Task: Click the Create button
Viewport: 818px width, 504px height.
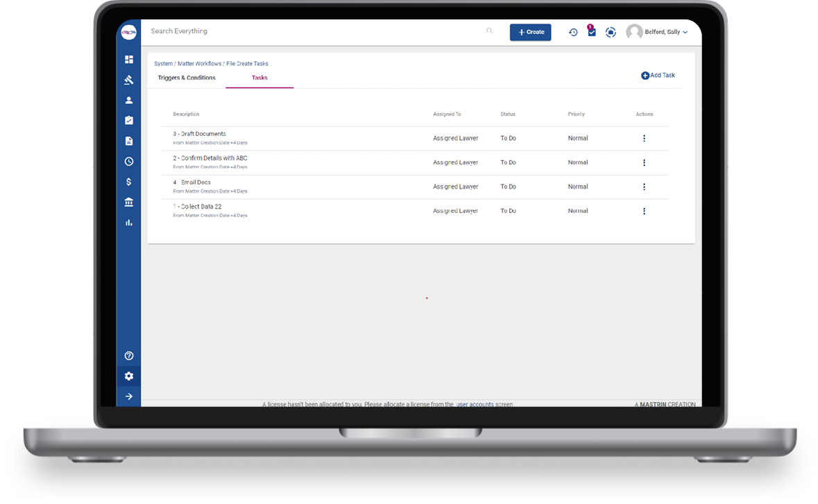Action: coord(531,33)
